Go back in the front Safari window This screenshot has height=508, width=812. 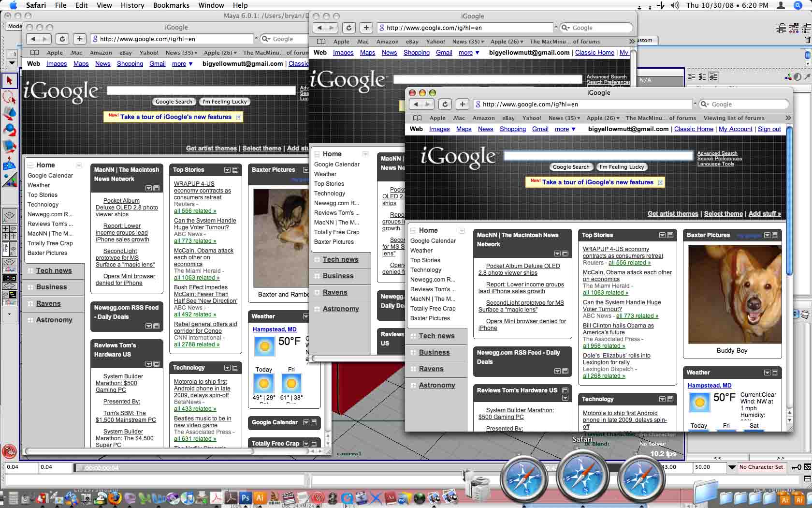click(416, 104)
